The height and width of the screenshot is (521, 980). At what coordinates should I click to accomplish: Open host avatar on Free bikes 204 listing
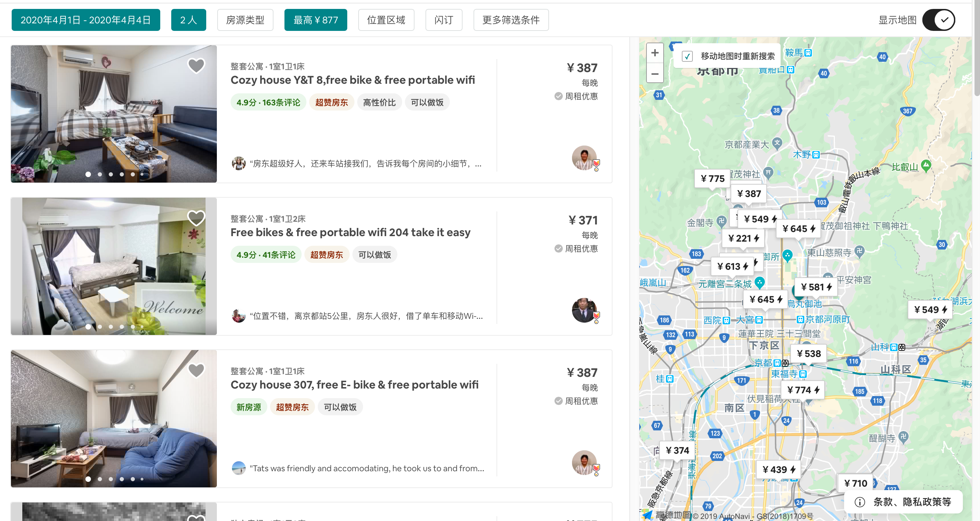[x=584, y=310]
